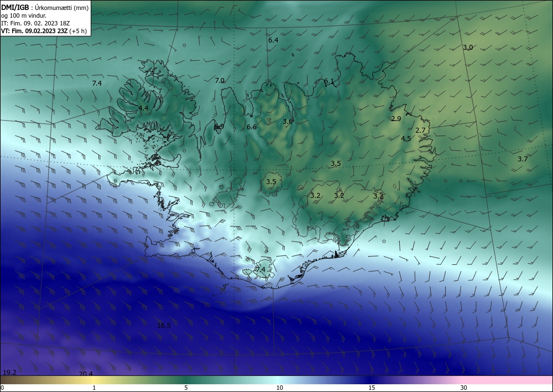Click the color scale tick label "30"
Image resolution: width=553 pixels, height=392 pixels.
tap(464, 388)
